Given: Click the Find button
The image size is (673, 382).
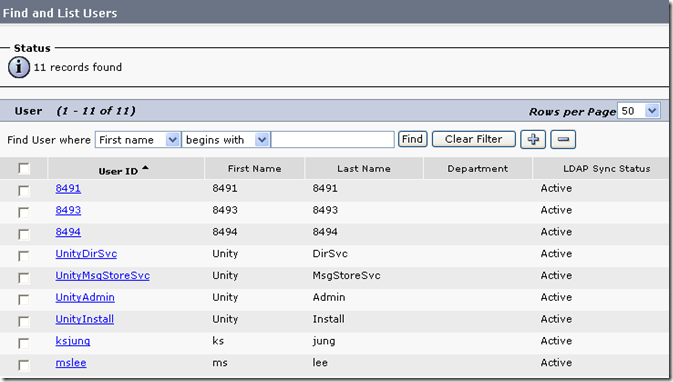Looking at the screenshot, I should [412, 139].
